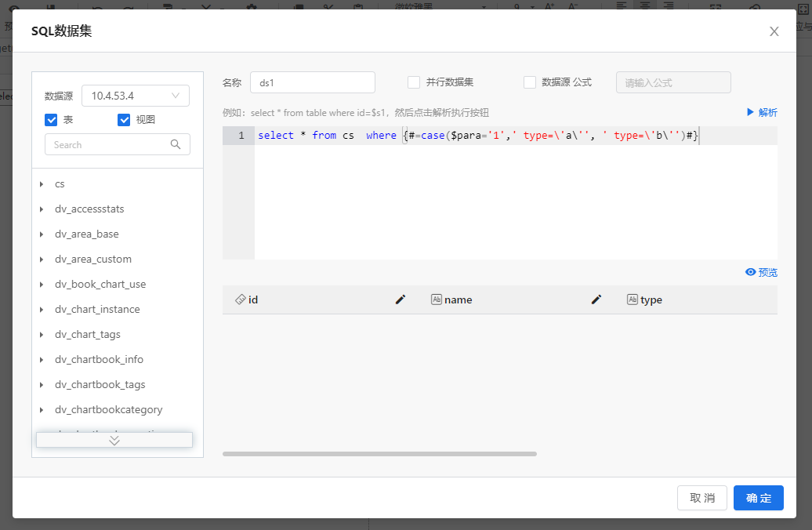Click the horizontal scrollbar under columns
Viewport: 812px width, 530px height.
point(379,454)
